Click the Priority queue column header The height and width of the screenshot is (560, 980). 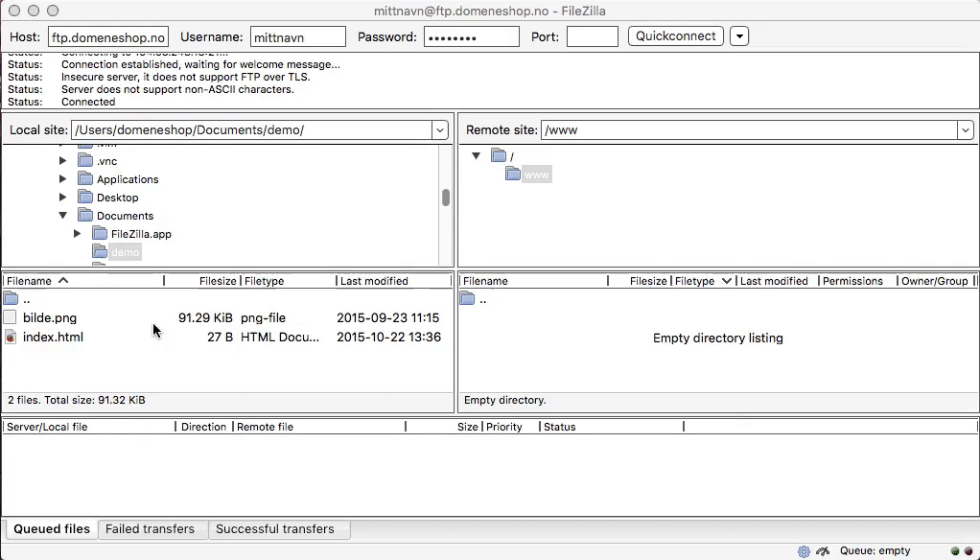[511, 427]
